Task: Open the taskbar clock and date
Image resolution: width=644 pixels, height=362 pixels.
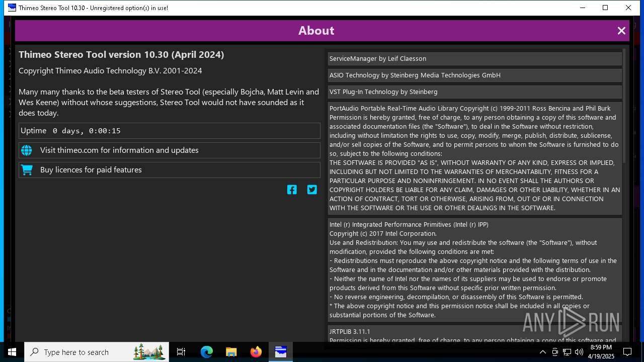Action: point(601,352)
